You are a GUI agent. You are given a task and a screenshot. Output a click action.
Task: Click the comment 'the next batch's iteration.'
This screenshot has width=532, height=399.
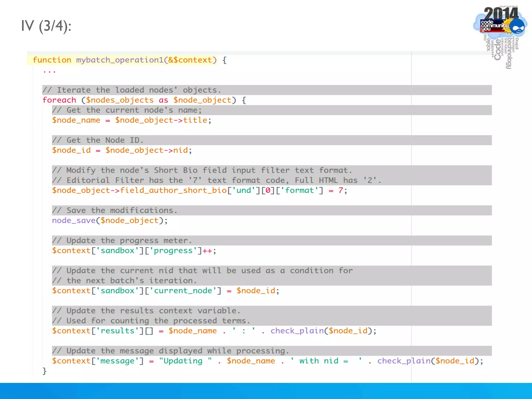coord(124,281)
